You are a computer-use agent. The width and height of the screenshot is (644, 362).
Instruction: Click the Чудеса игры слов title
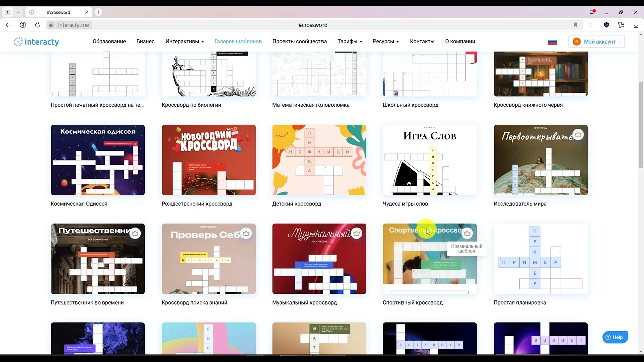pyautogui.click(x=405, y=204)
